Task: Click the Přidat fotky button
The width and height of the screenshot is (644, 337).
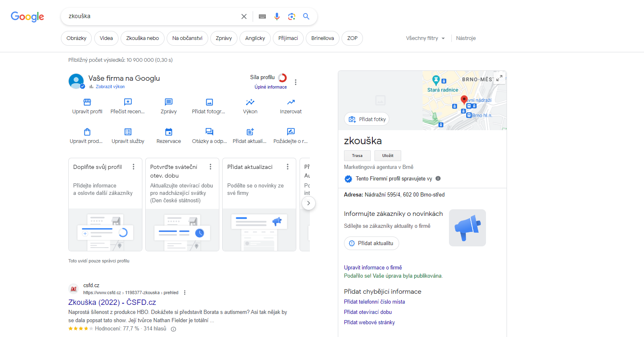Action: [367, 119]
